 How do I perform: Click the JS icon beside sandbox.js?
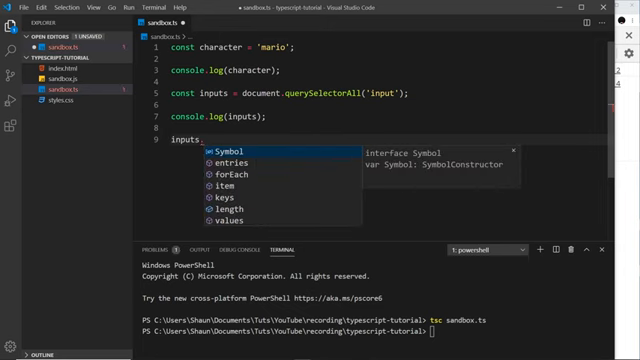pyautogui.click(x=42, y=79)
